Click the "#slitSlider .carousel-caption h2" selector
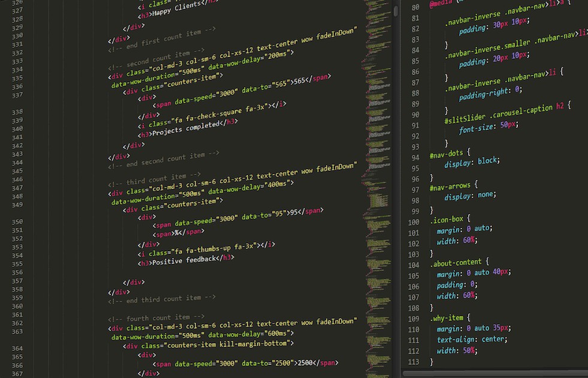The image size is (588, 378). pyautogui.click(x=504, y=113)
